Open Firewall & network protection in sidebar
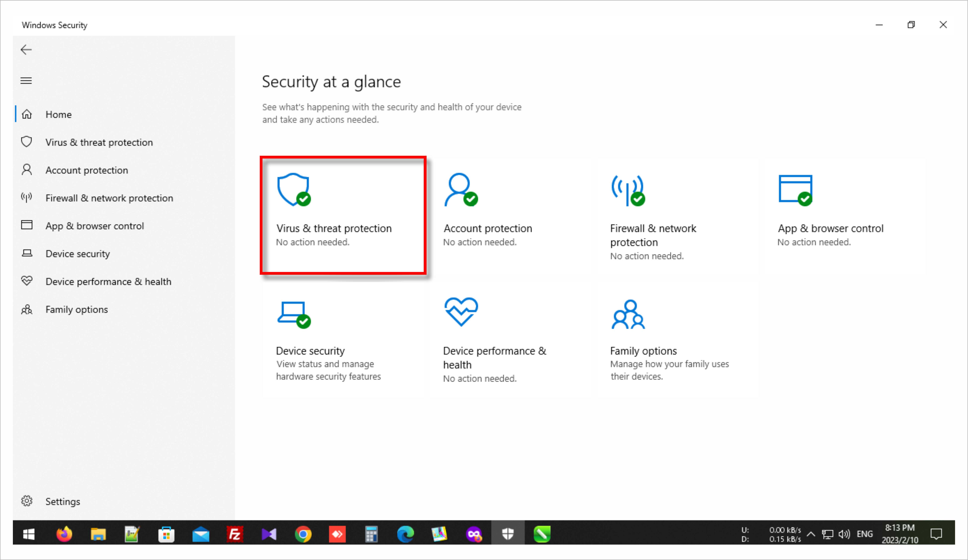 (x=124, y=198)
